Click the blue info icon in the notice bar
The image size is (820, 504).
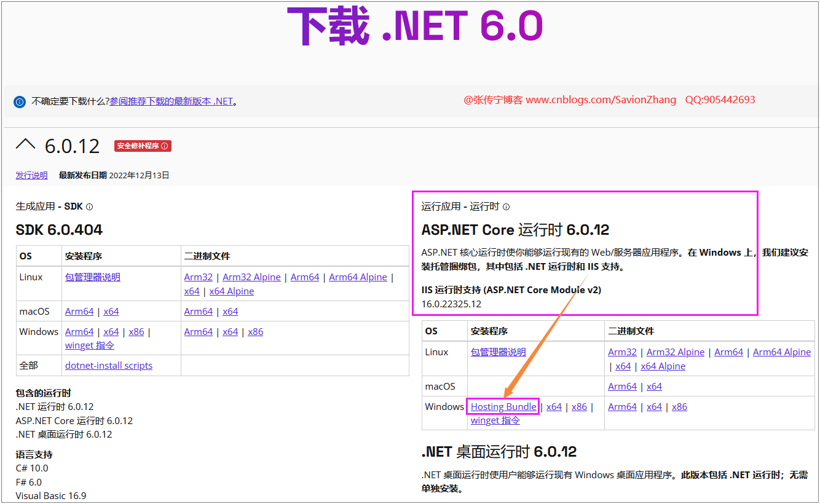20,101
